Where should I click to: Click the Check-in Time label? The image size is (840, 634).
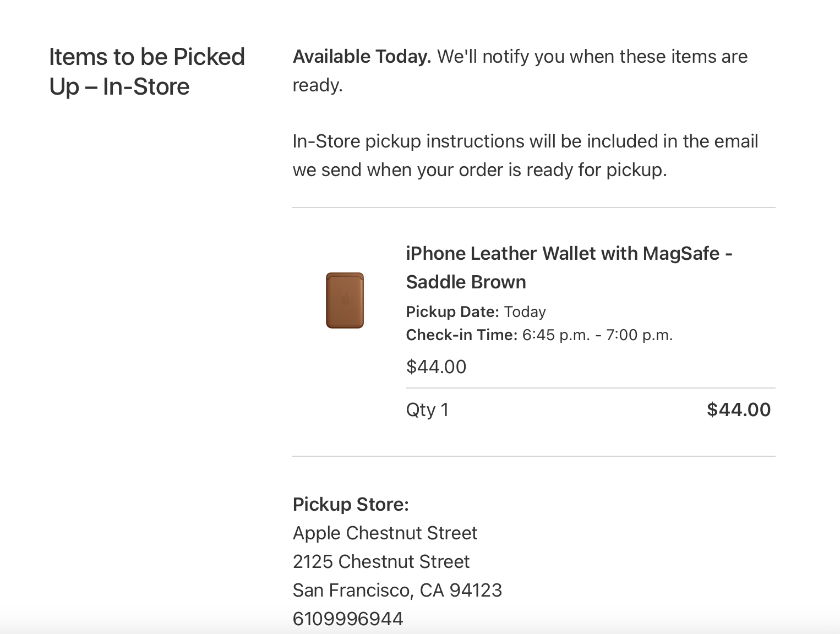click(x=461, y=335)
